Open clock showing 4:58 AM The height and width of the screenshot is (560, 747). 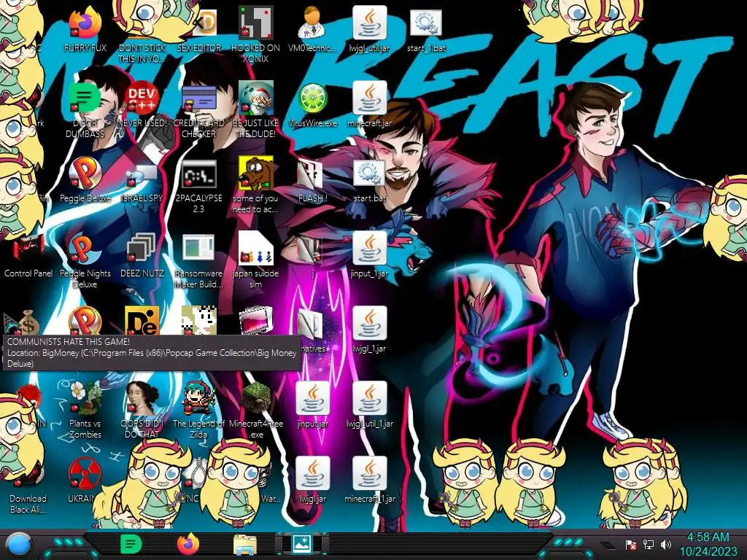coord(708,544)
